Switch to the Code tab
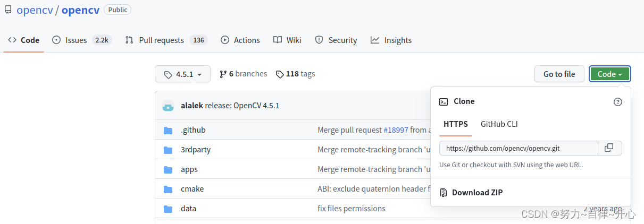This screenshot has width=644, height=224. click(x=23, y=40)
